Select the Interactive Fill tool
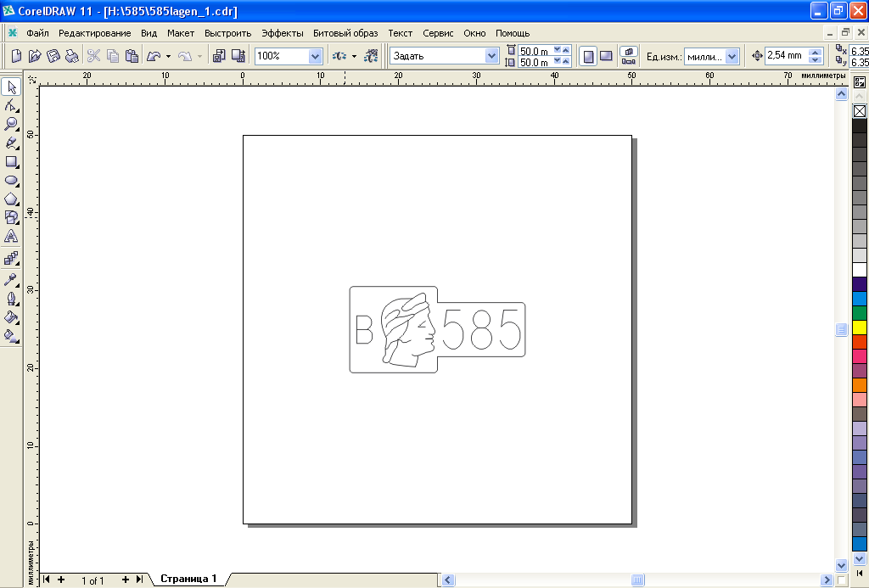Screen dimensions: 869x588 point(11,336)
